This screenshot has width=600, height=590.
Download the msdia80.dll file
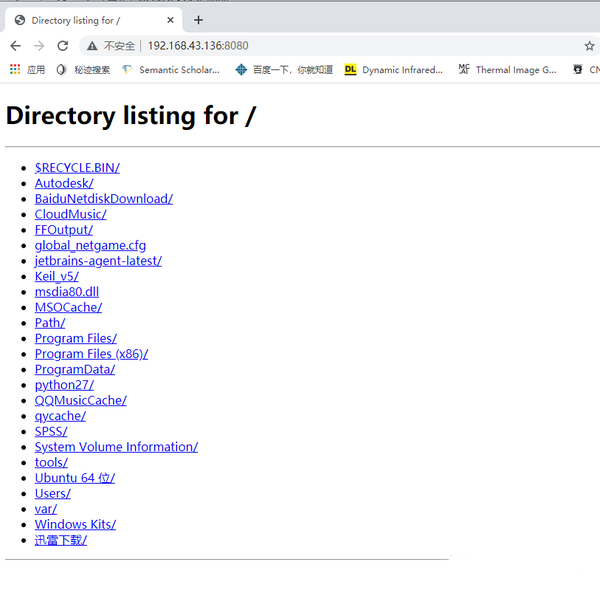click(67, 292)
